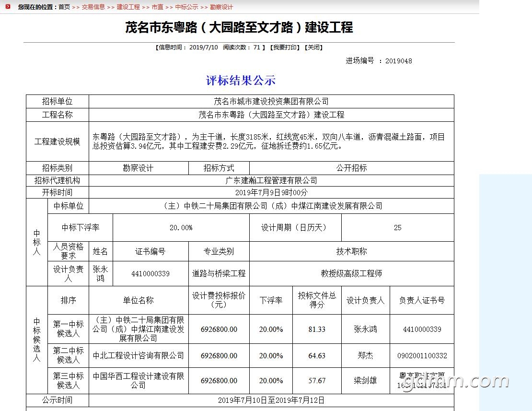Select the 公开招标 cell
Screen dimensions: 532x411
click(351, 168)
